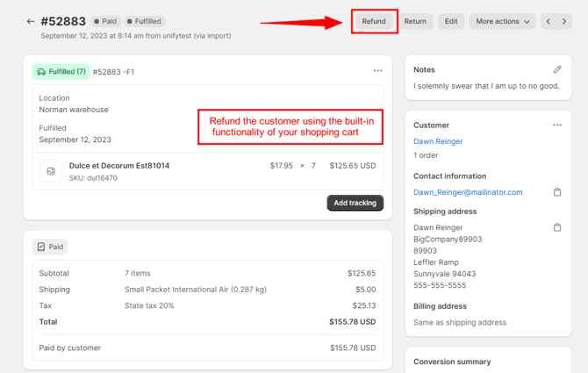Click the product image placeholder thumbnail
Image resolution: width=588 pixels, height=373 pixels.
click(51, 171)
